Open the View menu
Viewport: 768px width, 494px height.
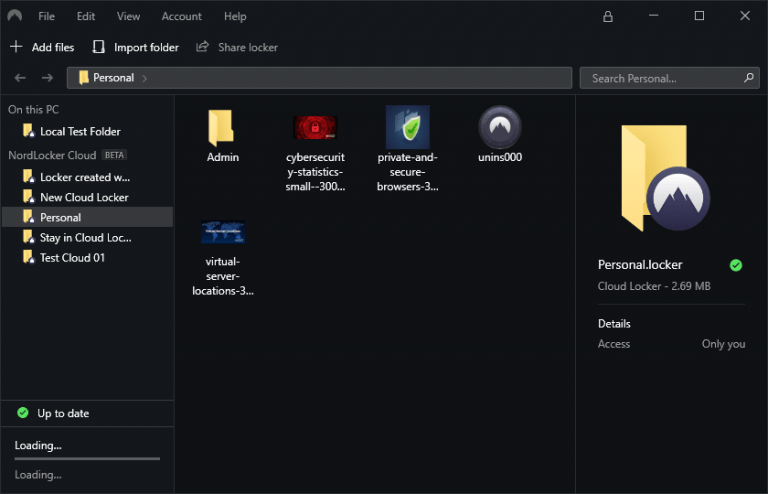128,16
